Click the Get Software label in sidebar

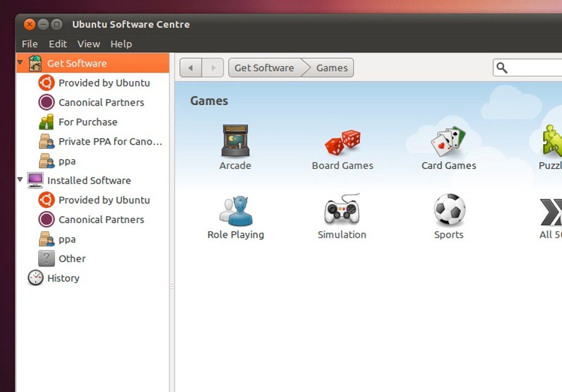pos(77,63)
